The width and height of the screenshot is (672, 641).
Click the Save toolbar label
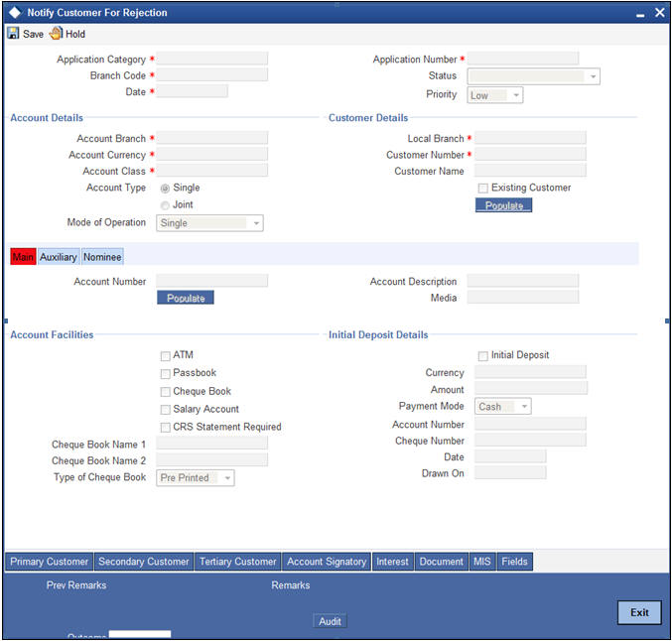33,34
